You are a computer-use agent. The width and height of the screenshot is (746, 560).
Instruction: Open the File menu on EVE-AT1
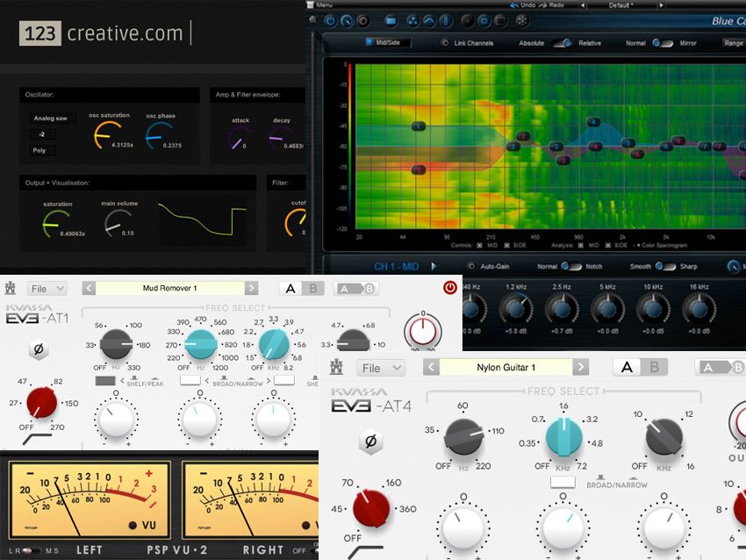tap(47, 287)
